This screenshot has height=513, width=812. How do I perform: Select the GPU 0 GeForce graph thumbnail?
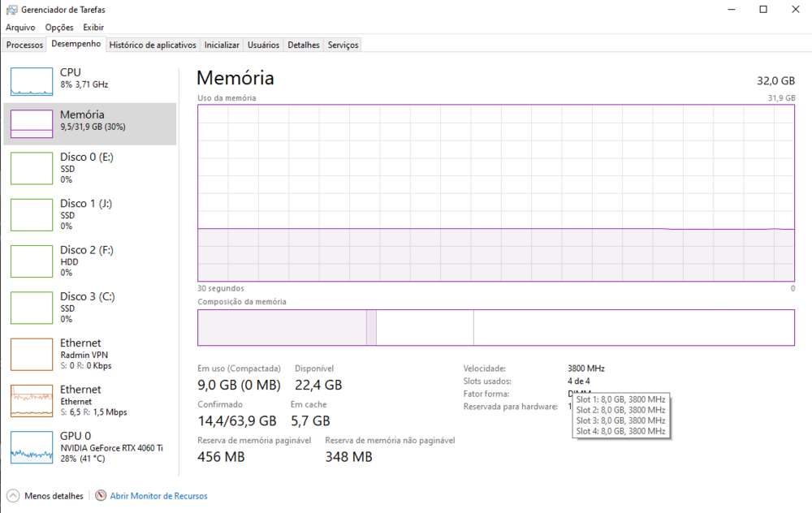coord(32,447)
